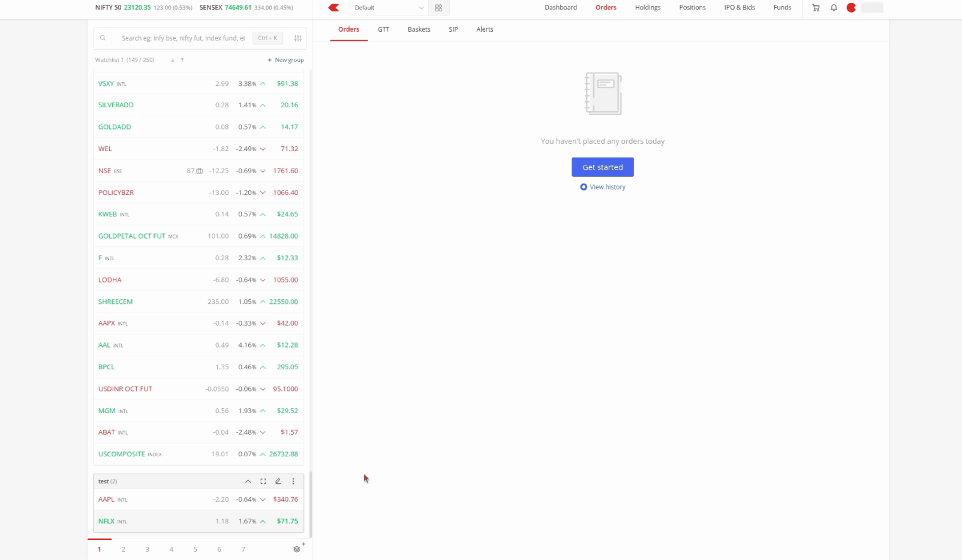Select the SILVERADD watchlist row
This screenshot has height=560, width=962.
(x=199, y=105)
